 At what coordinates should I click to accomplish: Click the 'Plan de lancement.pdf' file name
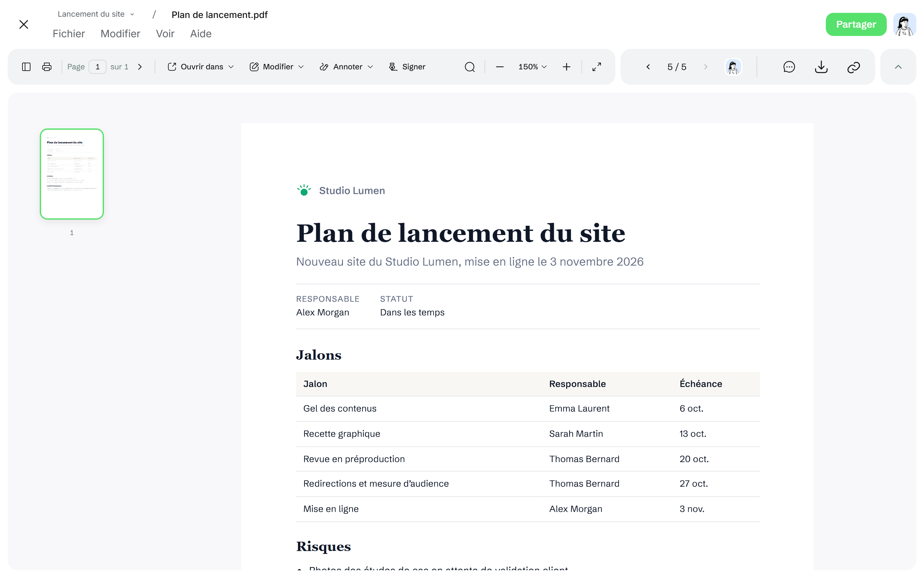[x=219, y=14]
